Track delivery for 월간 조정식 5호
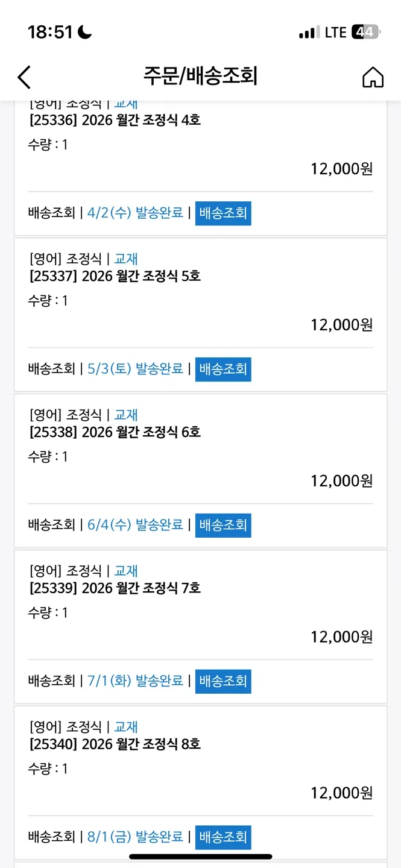This screenshot has height=868, width=401. [x=223, y=369]
